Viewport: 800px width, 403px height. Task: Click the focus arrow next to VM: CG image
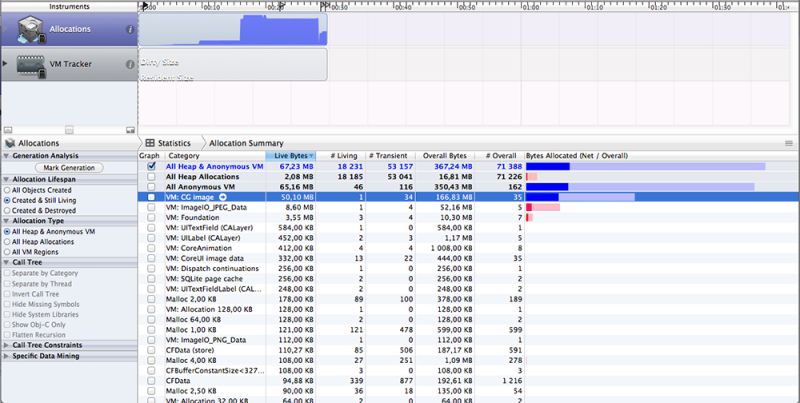click(222, 197)
